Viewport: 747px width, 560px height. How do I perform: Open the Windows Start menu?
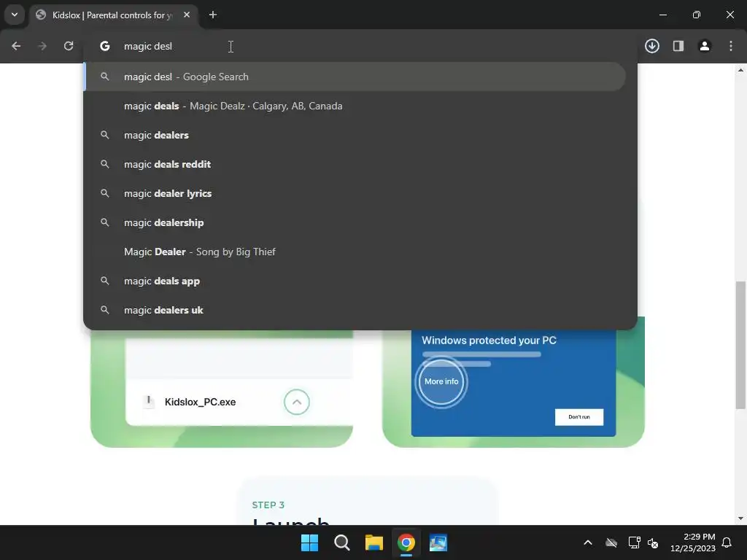click(x=309, y=542)
